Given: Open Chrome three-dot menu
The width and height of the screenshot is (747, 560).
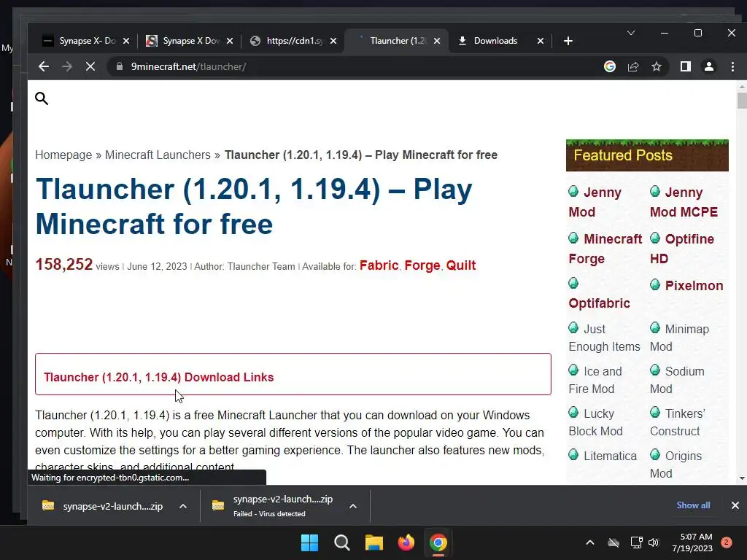Looking at the screenshot, I should tap(732, 66).
